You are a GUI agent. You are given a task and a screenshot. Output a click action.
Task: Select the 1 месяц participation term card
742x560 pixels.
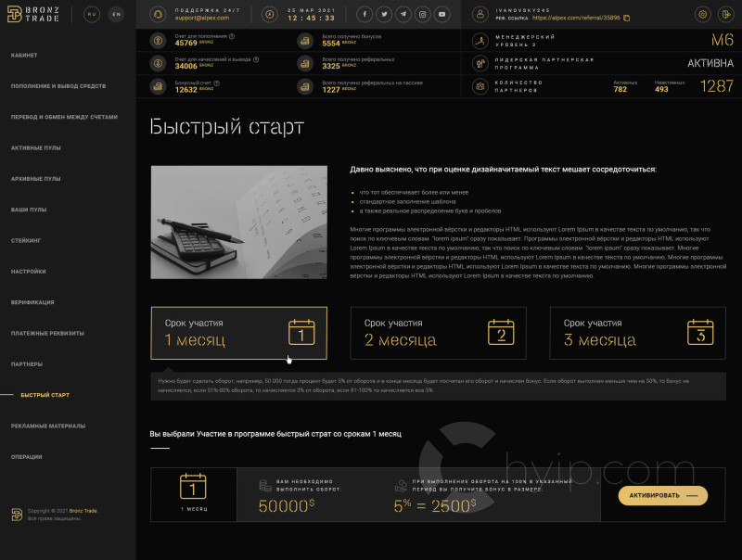(x=239, y=333)
